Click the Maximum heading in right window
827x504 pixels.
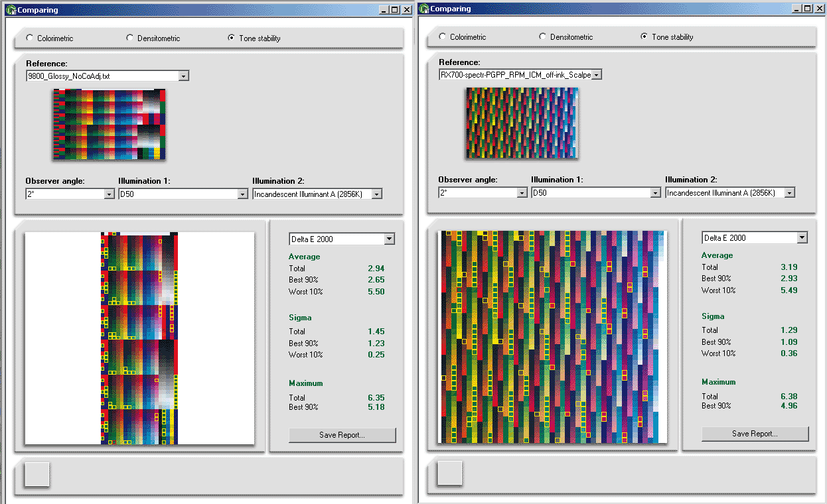(x=719, y=382)
